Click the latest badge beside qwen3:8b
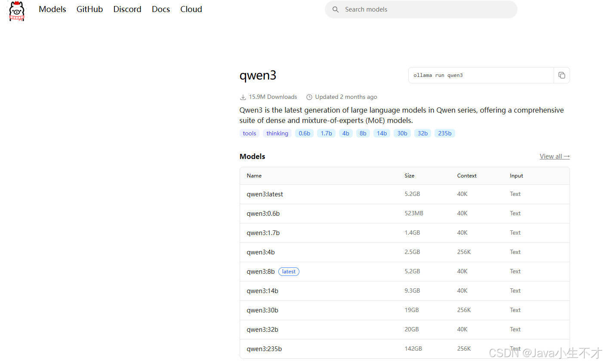604x364 pixels. point(289,272)
